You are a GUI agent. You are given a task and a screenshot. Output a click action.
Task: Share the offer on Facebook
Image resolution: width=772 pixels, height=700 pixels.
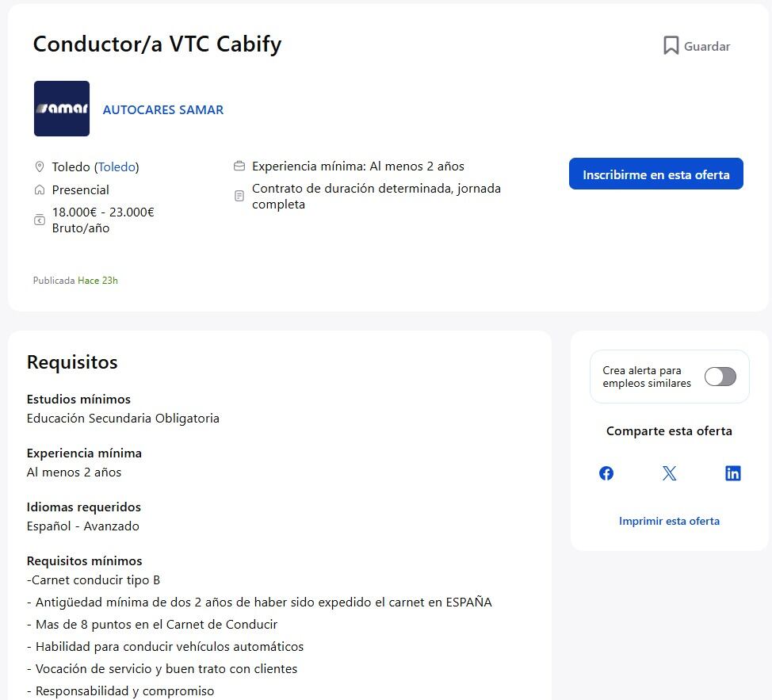coord(606,472)
